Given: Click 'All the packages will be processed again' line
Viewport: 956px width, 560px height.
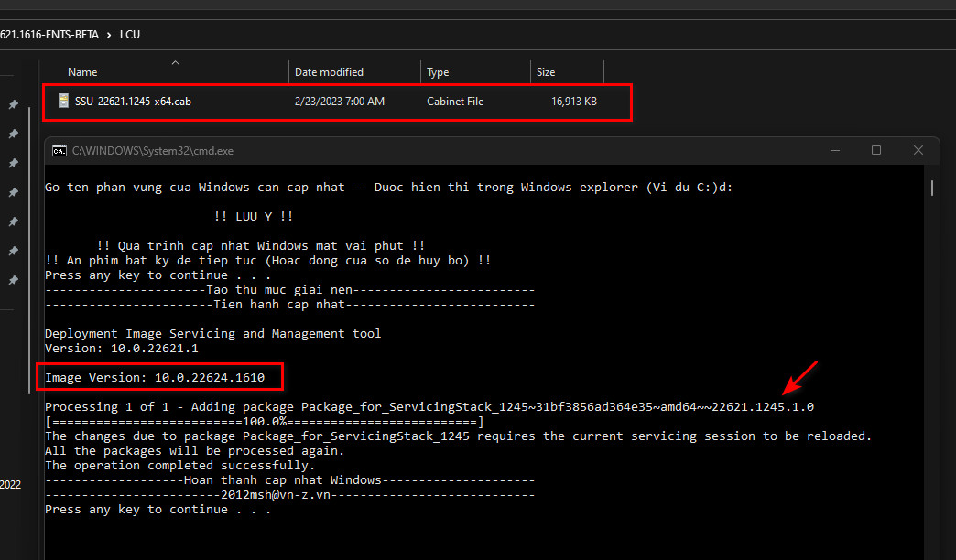Looking at the screenshot, I should point(194,451).
